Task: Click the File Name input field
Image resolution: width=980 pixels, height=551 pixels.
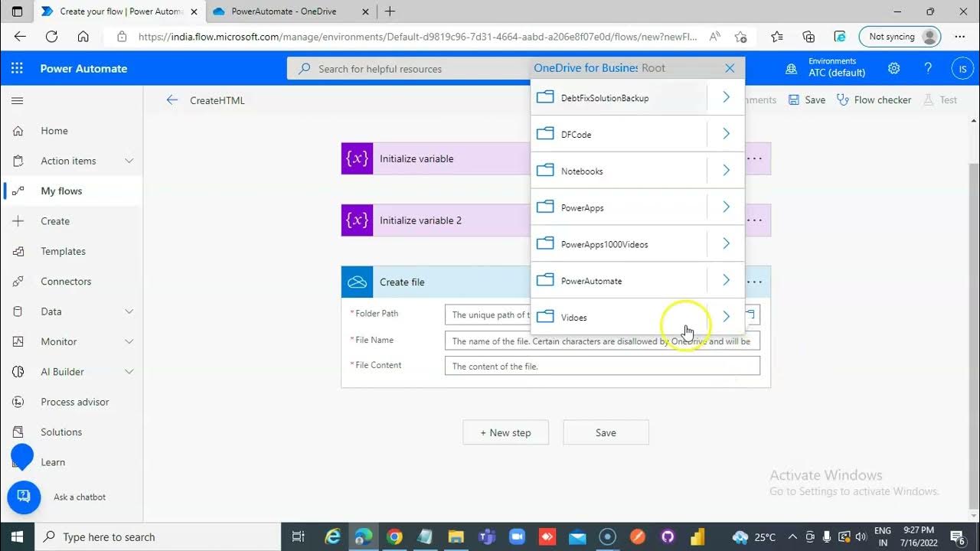Action: (603, 341)
